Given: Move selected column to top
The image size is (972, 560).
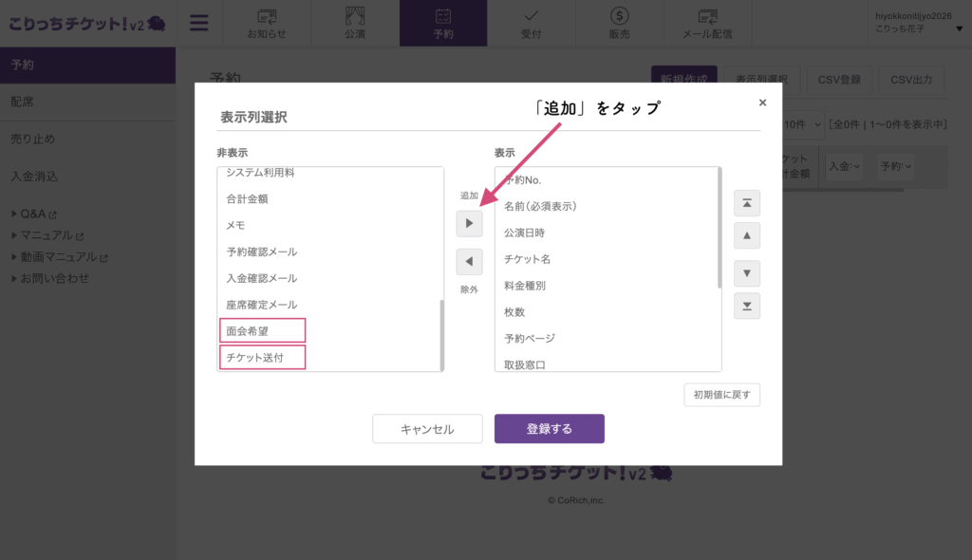Looking at the screenshot, I should click(x=747, y=203).
